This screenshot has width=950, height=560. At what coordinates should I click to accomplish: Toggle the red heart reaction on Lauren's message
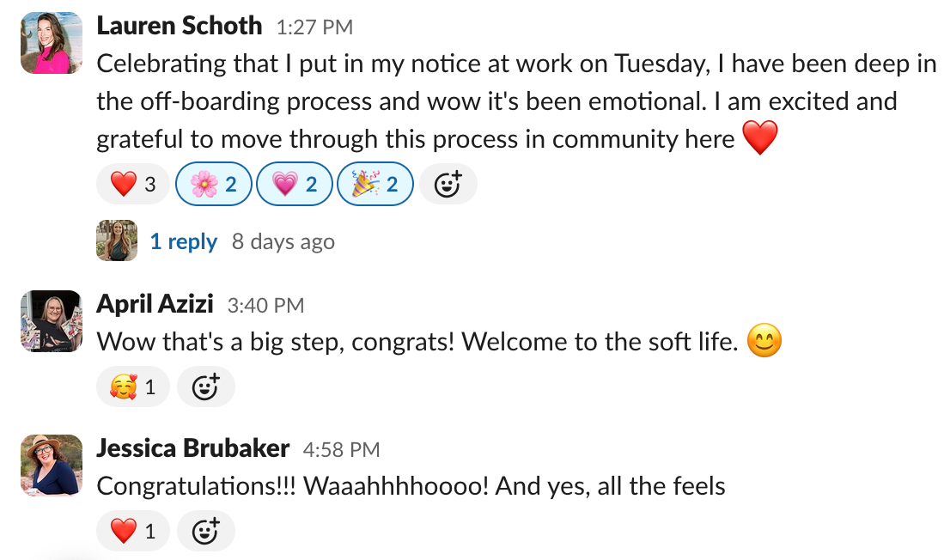[132, 184]
